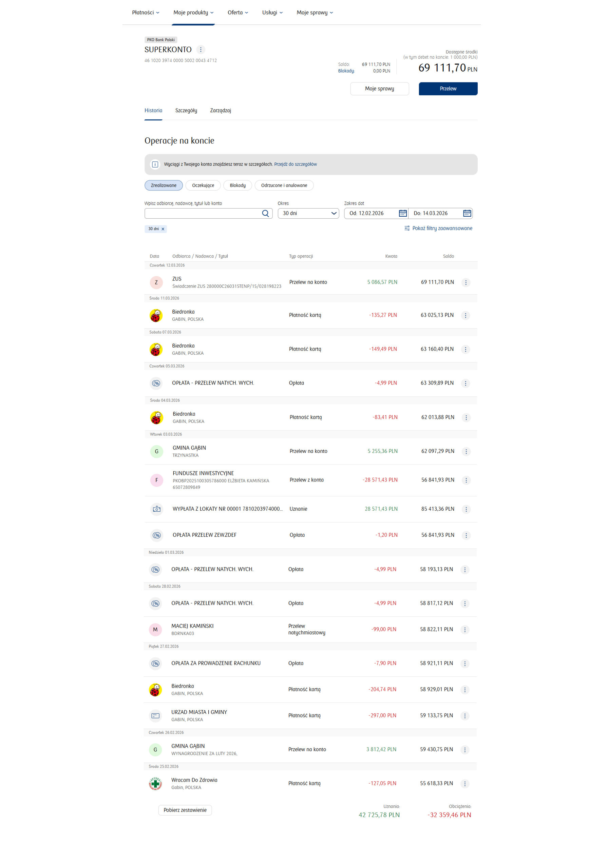The image size is (608, 868).
Task: Expand the Okres 30 dni dropdown
Action: (x=308, y=214)
